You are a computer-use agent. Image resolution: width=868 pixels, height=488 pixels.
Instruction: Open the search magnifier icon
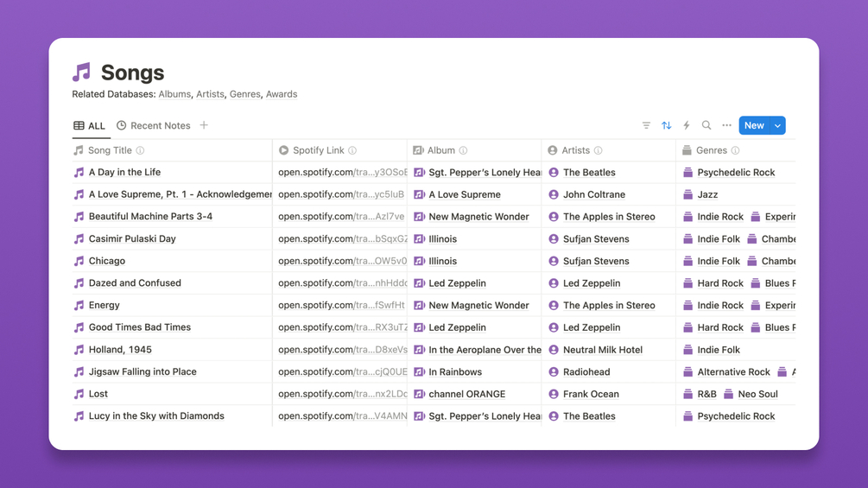(706, 125)
